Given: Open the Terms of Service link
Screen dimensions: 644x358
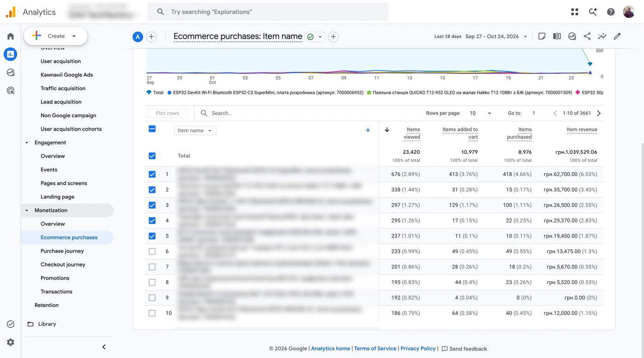Looking at the screenshot, I should pos(375,348).
